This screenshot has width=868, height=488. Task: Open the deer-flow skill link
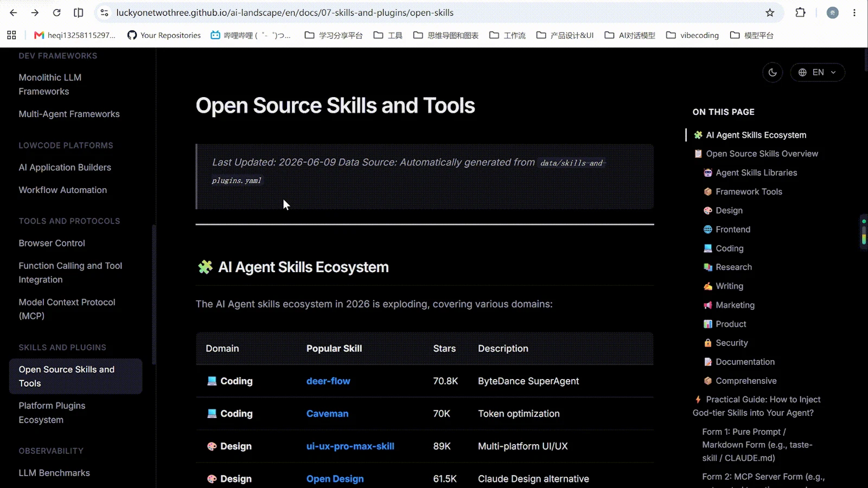328,381
